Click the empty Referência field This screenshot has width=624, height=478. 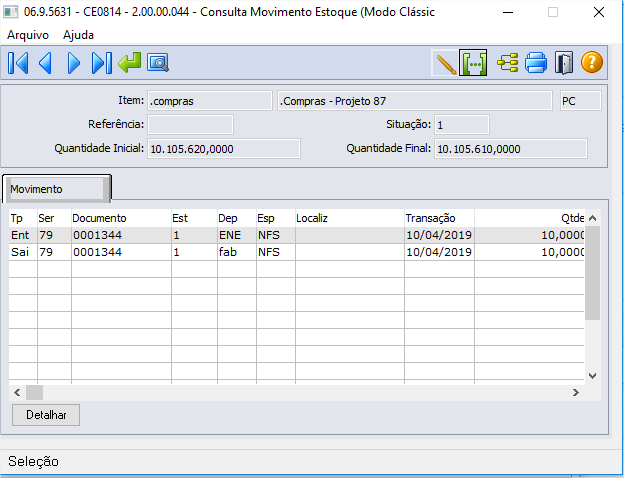click(190, 125)
